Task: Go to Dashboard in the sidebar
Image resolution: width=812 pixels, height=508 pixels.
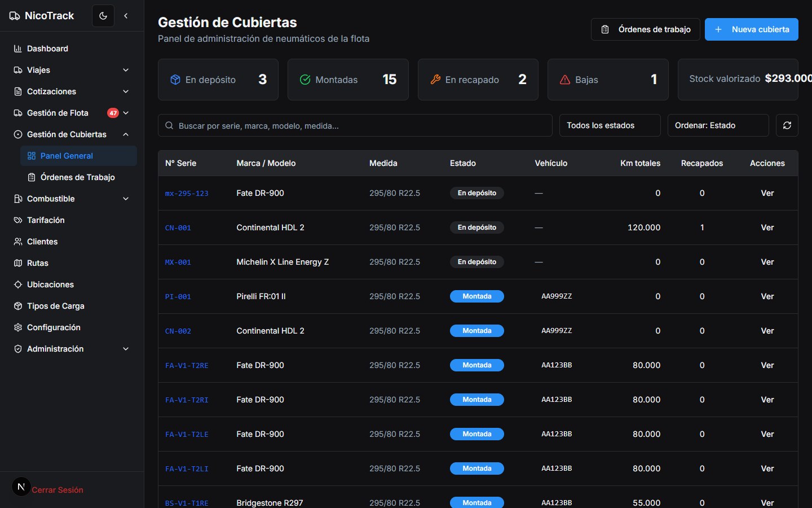Action: point(72,49)
